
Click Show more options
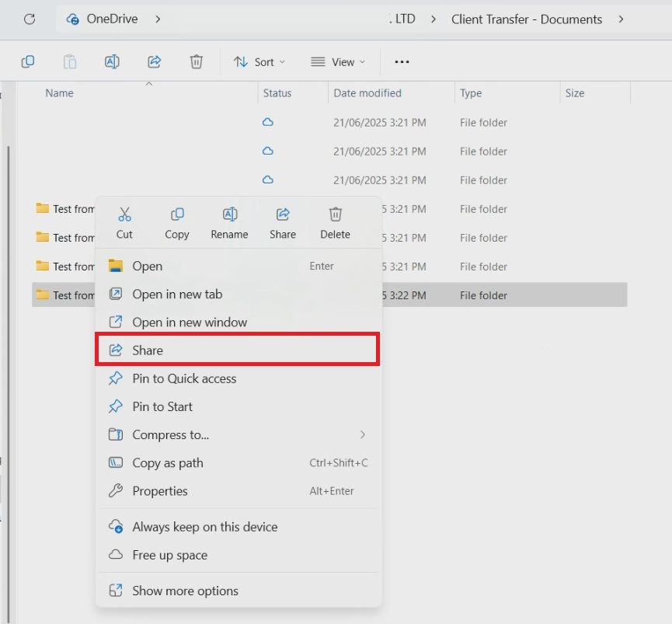pyautogui.click(x=185, y=591)
